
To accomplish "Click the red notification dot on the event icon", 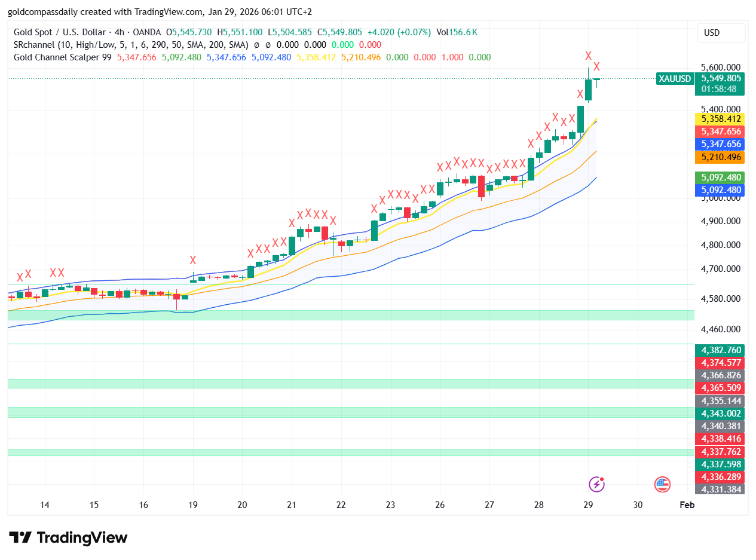I will click(602, 478).
